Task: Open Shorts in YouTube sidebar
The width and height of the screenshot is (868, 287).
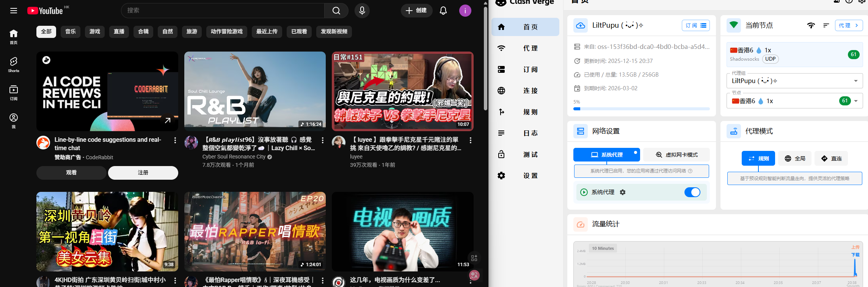Action: [14, 64]
